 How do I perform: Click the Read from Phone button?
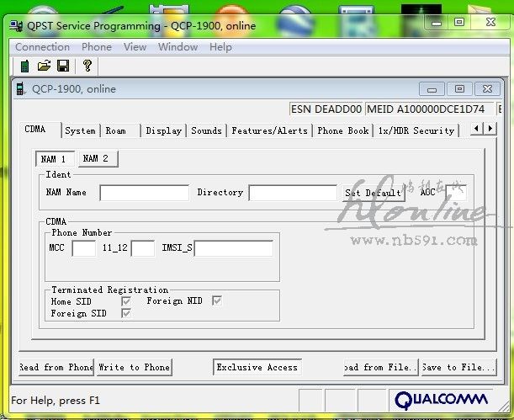tap(56, 367)
